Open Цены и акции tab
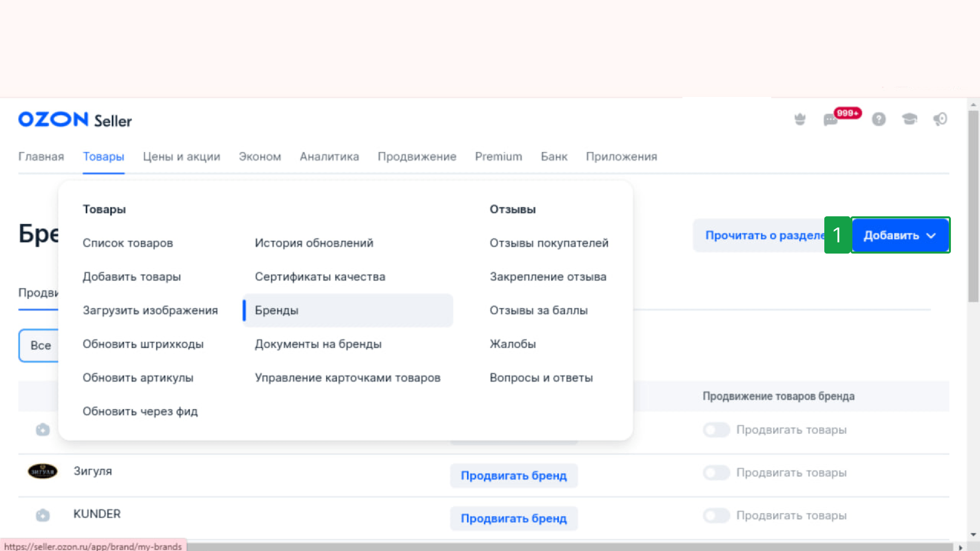The width and height of the screenshot is (980, 551). 182,157
